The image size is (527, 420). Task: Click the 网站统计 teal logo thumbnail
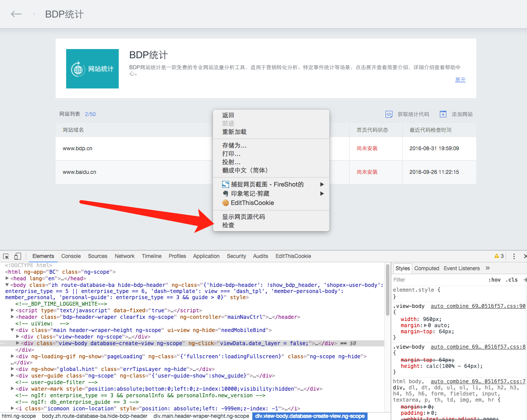pyautogui.click(x=92, y=69)
